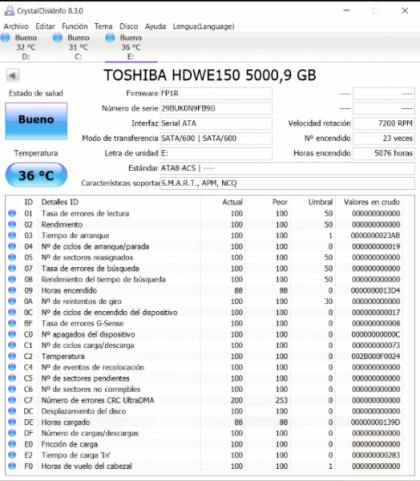Click the 23 veces power-on count field
Screen dimensions: 420x481
[x=384, y=138]
